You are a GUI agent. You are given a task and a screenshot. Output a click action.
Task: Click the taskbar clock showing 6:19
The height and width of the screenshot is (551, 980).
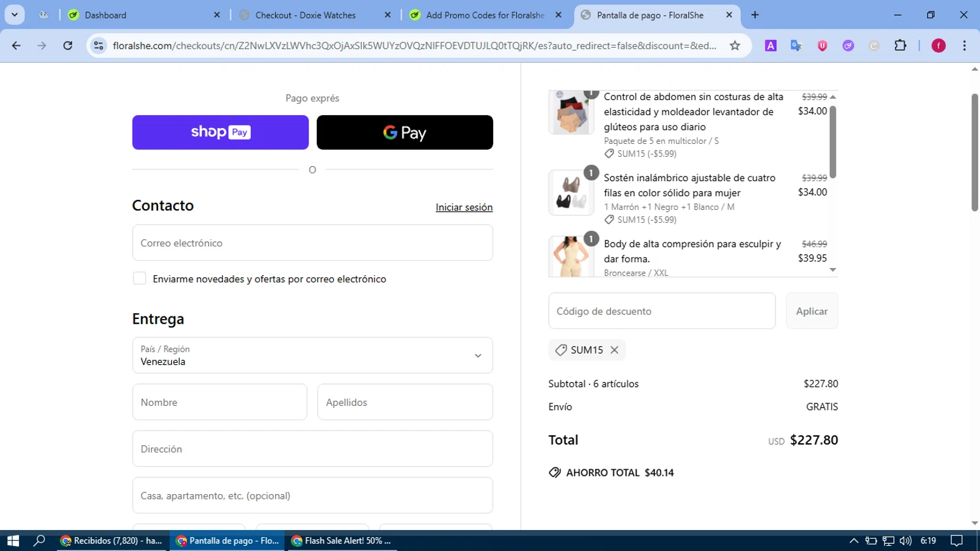(928, 541)
